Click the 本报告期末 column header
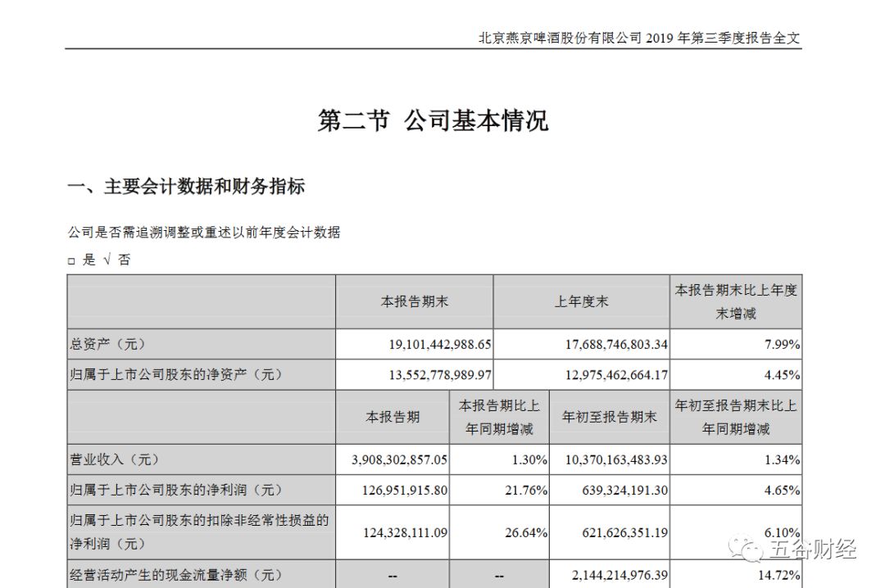This screenshot has height=588, width=885. pyautogui.click(x=415, y=302)
